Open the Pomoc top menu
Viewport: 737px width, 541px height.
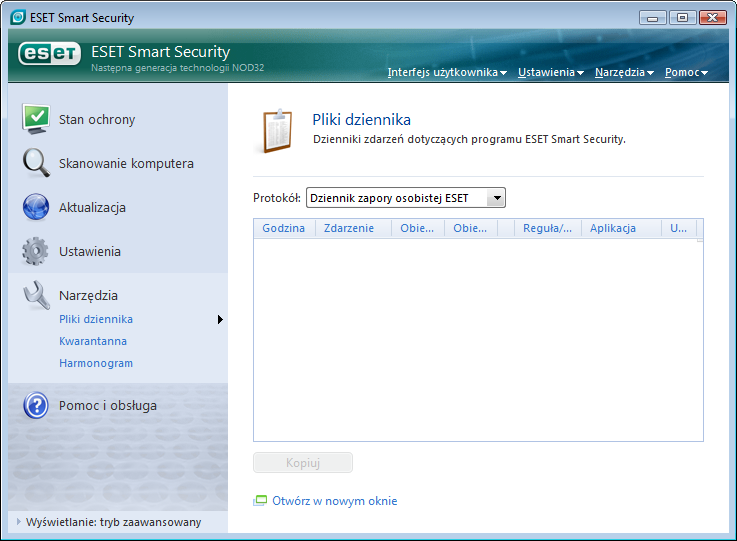tap(686, 72)
